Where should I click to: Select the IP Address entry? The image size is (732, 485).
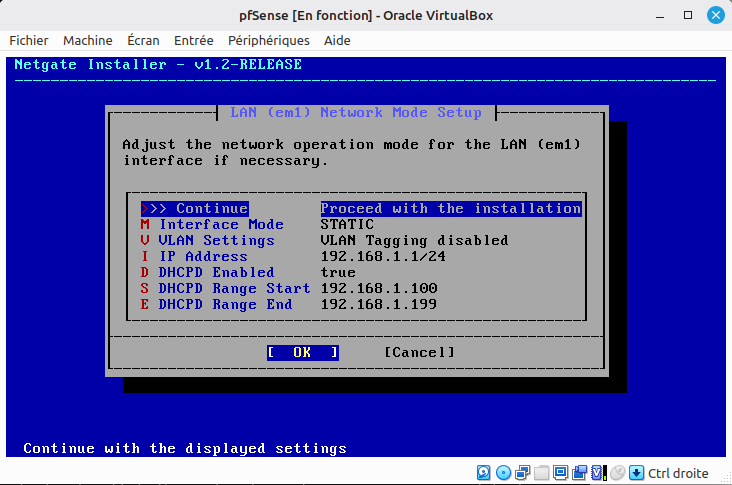[194, 256]
